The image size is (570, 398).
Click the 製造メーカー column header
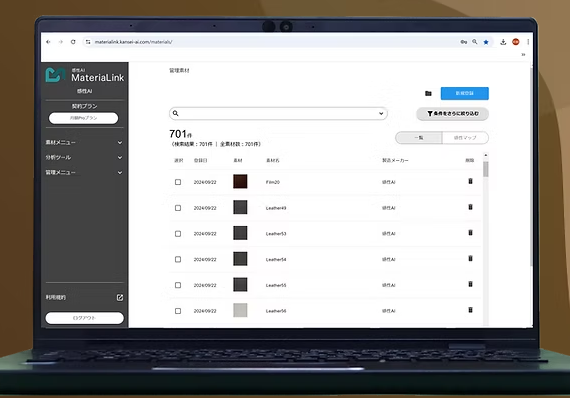(x=395, y=160)
